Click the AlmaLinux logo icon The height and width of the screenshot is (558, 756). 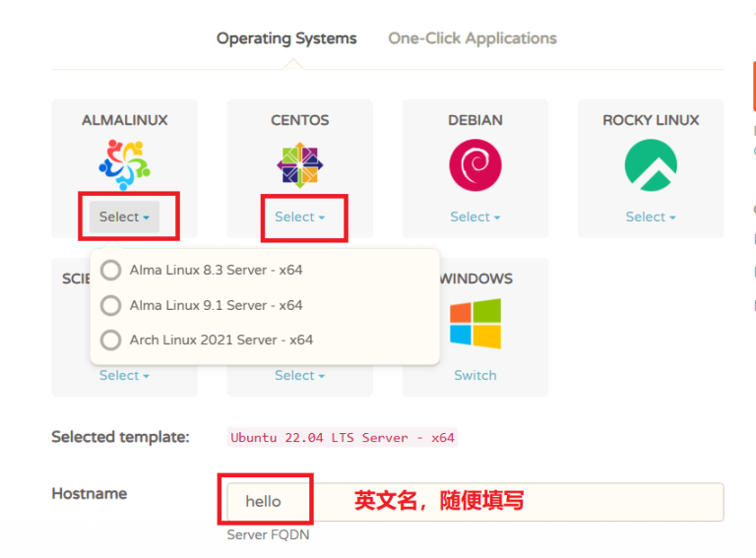(x=124, y=163)
